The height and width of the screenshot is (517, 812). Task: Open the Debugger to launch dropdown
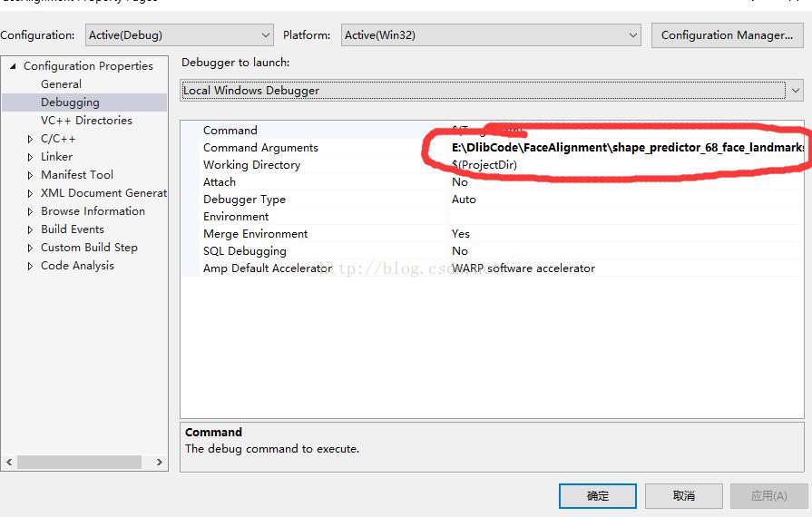[492, 91]
